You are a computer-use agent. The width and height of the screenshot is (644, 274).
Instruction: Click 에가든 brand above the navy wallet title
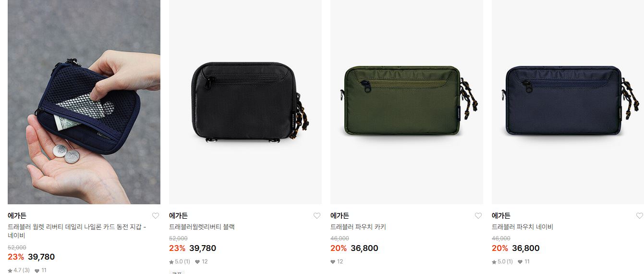tap(17, 216)
